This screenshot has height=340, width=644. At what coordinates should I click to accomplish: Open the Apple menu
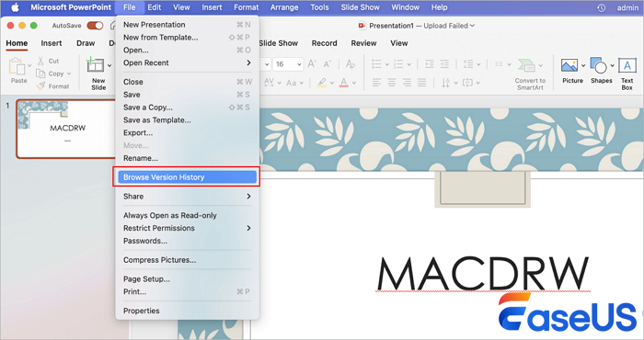15,7
